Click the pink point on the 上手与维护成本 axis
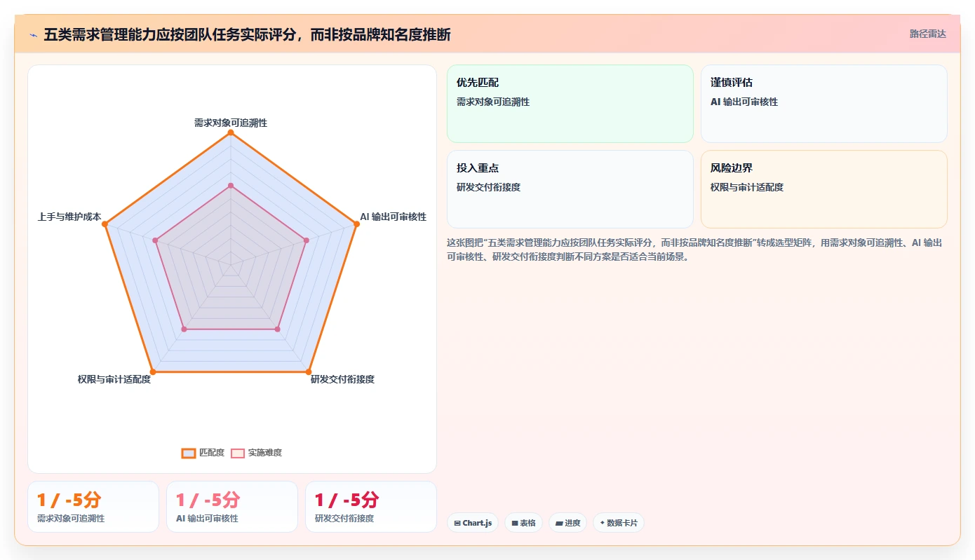Screen dimensions: 975x560 (155, 240)
